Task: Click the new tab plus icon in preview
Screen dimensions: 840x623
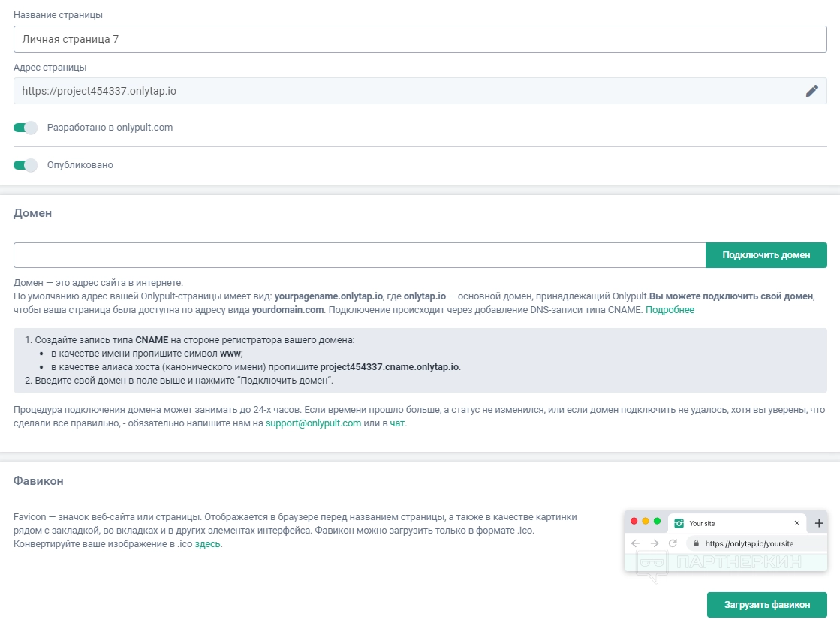Action: [819, 523]
